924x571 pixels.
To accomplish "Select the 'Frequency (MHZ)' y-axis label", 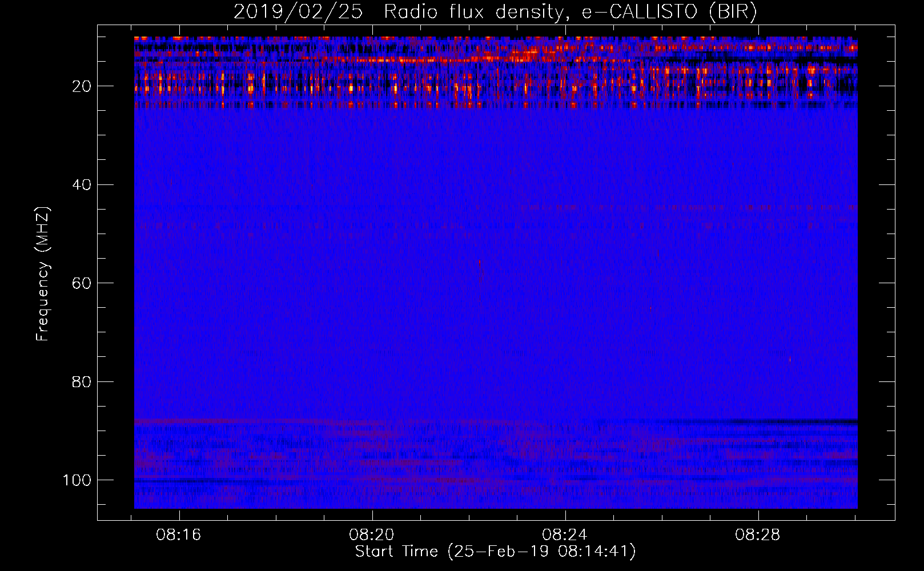I will pyautogui.click(x=43, y=274).
